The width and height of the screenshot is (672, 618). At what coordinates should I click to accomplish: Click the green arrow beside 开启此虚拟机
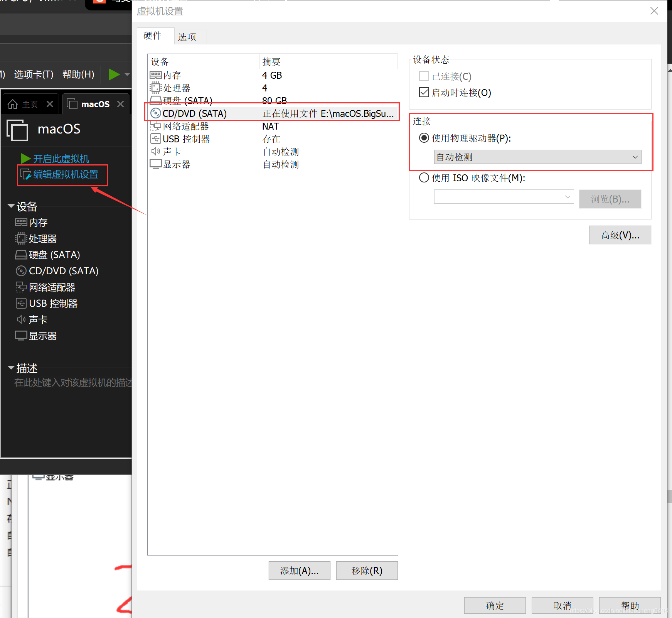point(26,159)
